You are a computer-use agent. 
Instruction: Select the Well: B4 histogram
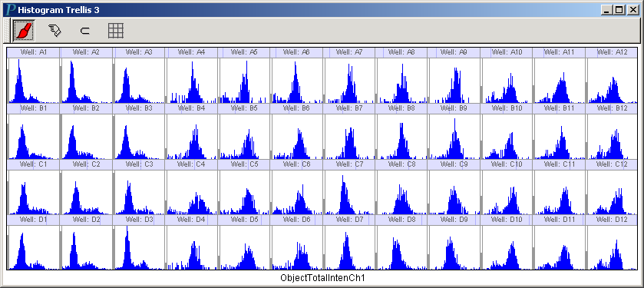click(191, 137)
